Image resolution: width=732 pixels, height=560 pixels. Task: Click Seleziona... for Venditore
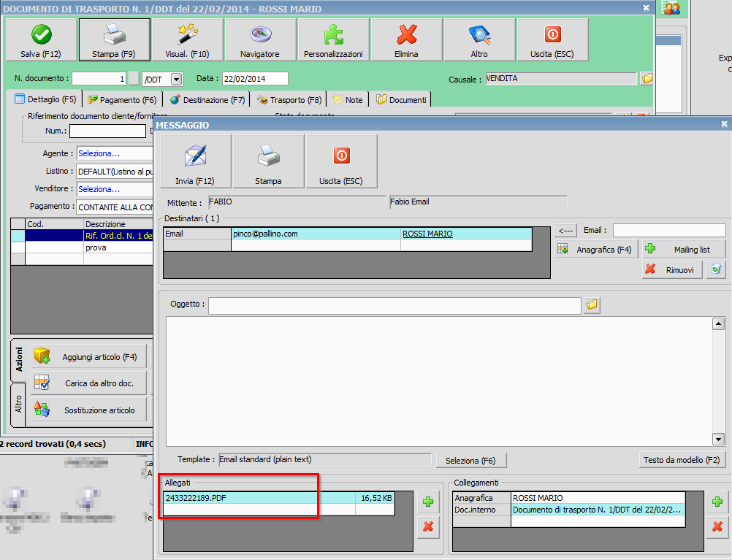tap(99, 189)
